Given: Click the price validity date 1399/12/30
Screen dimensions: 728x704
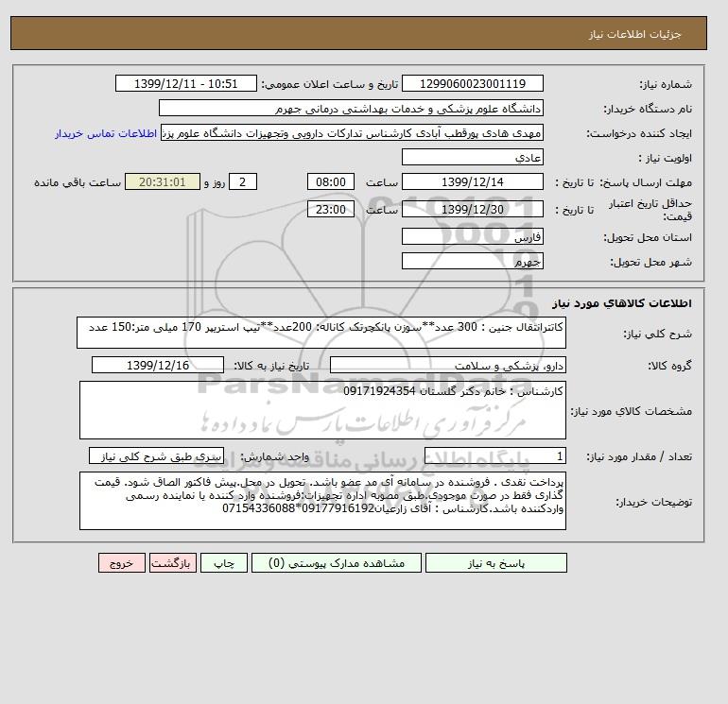Looking at the screenshot, I should coord(473,209).
